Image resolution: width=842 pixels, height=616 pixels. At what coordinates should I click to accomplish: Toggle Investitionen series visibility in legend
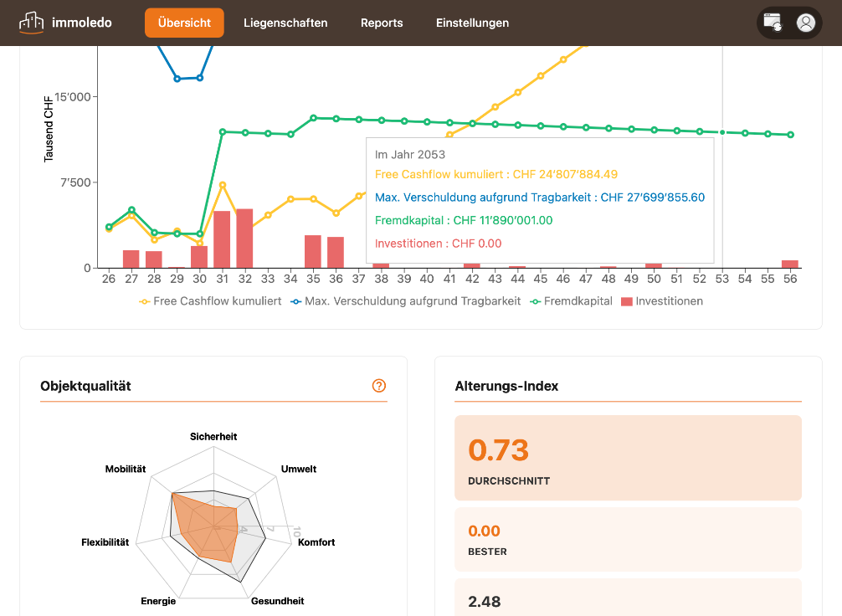(x=662, y=301)
